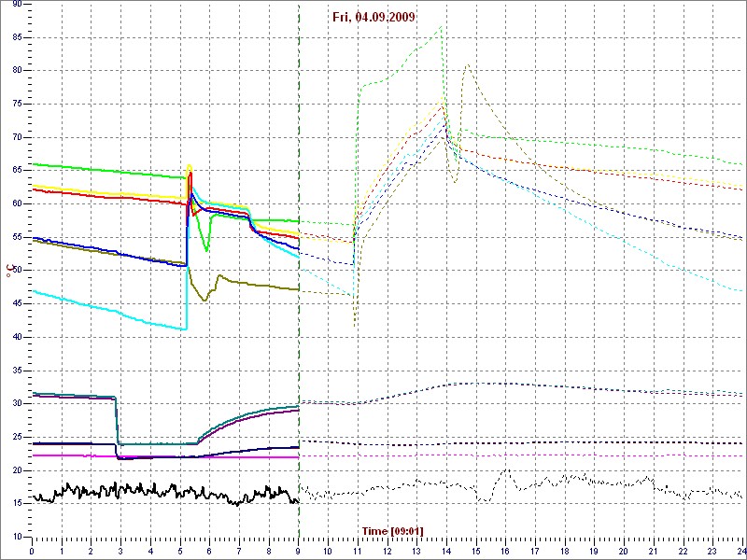
Task: Click hour 0 on the time axis
Action: (32, 550)
